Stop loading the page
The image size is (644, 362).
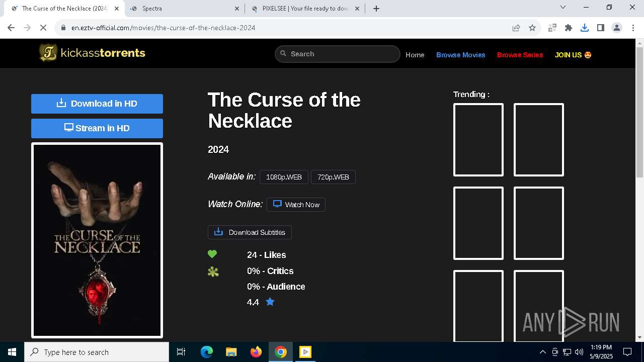43,28
